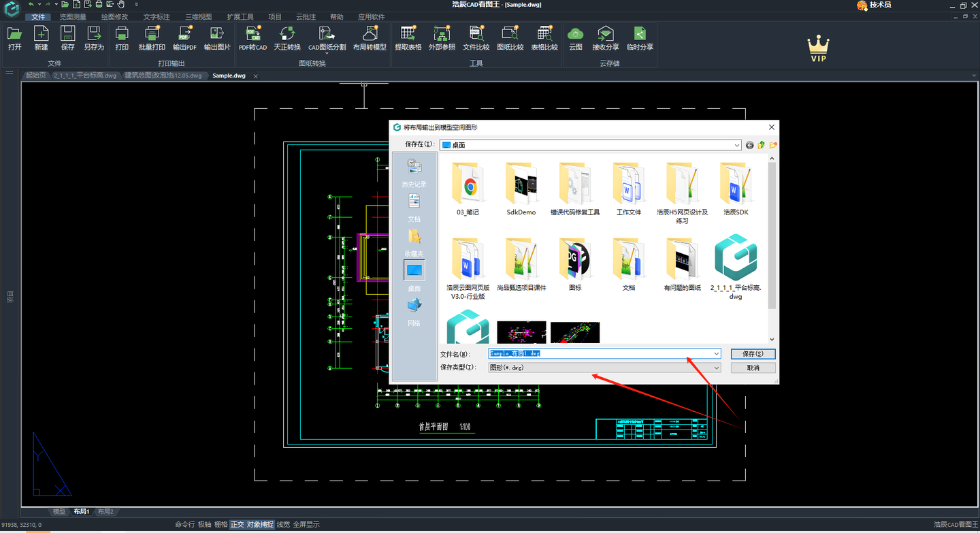Screen dimensions: 980x533
Task: Select 网络 in dialog sidebar
Action: [x=414, y=312]
